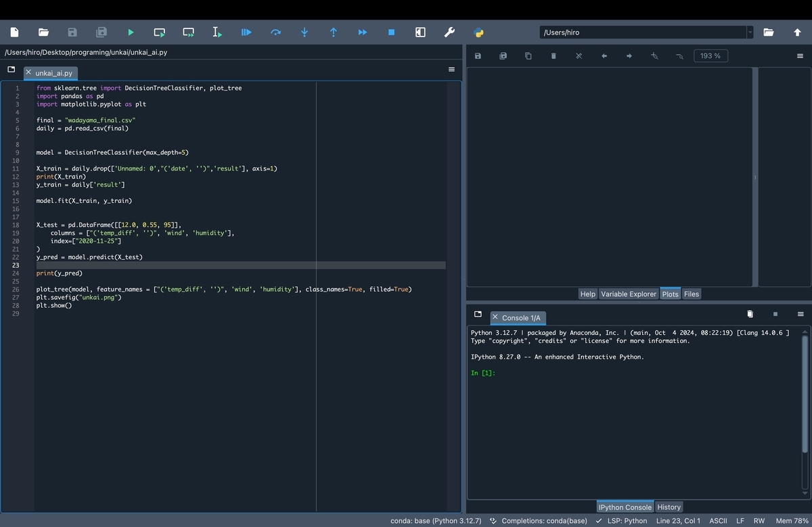Screen dimensions: 812x527
Task: Remove all plots
Action: 579,56
